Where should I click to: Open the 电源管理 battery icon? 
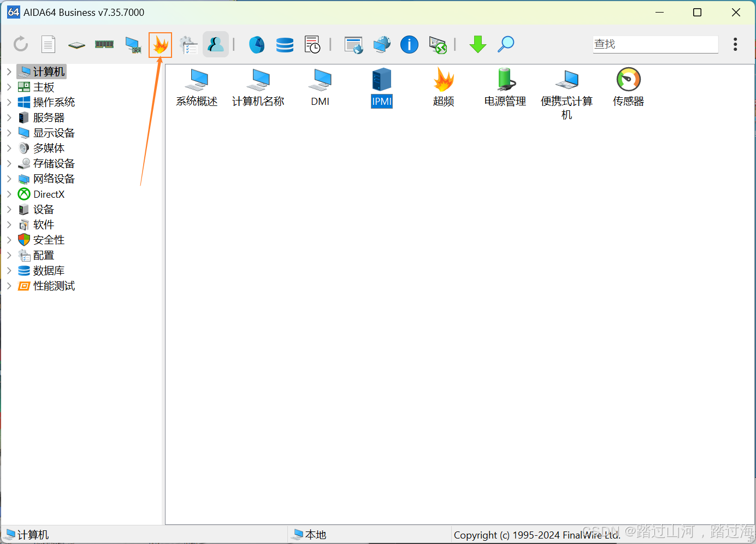point(505,87)
